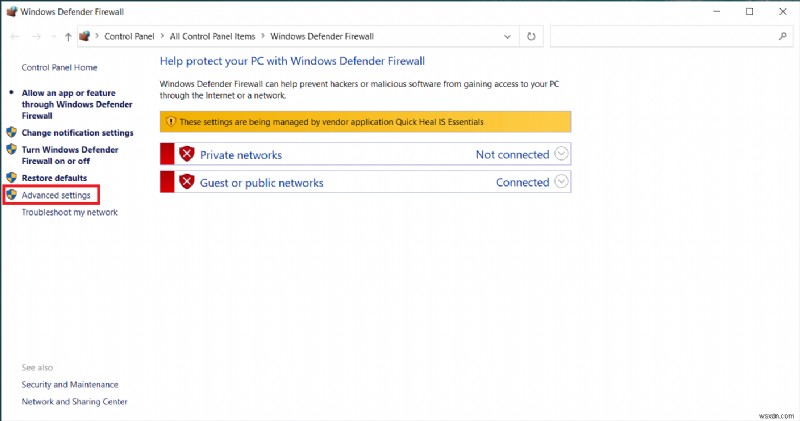The width and height of the screenshot is (800, 421).
Task: Minimize the Windows Defender Firewall window
Action: click(x=717, y=11)
